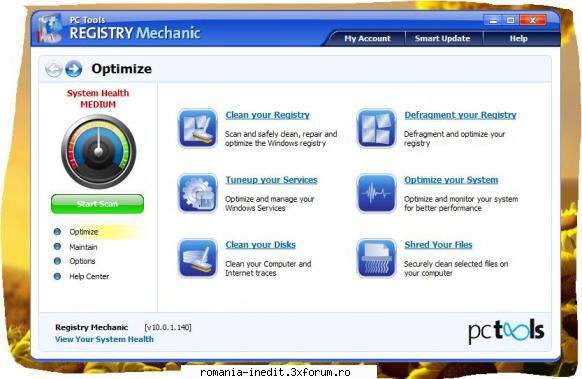Choose Optimize in the sidebar
582x379 pixels.
point(84,232)
